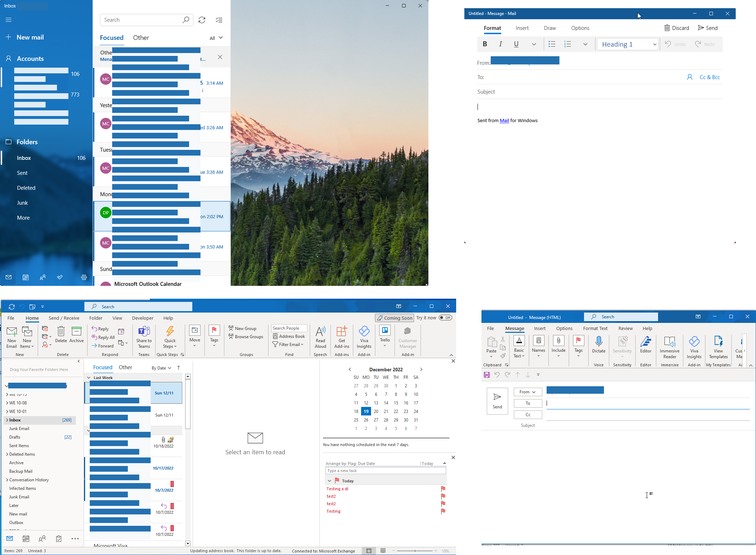Enter selection mode in Mail list

tap(219, 20)
